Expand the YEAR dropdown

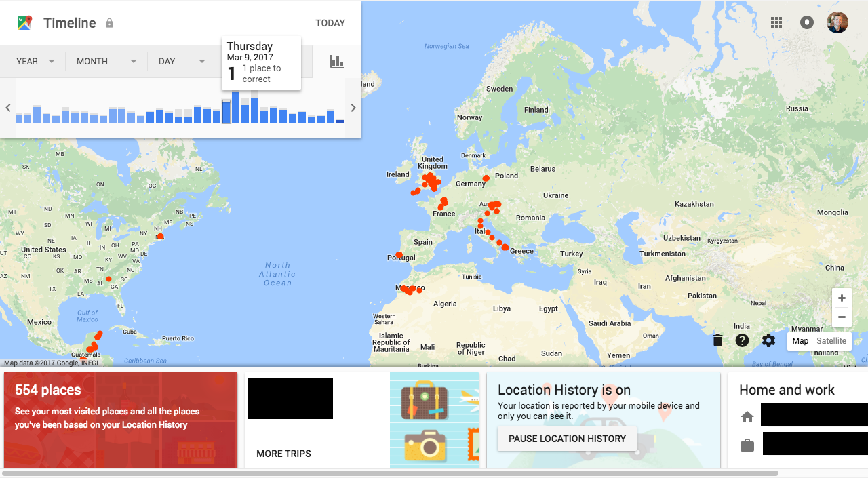36,62
